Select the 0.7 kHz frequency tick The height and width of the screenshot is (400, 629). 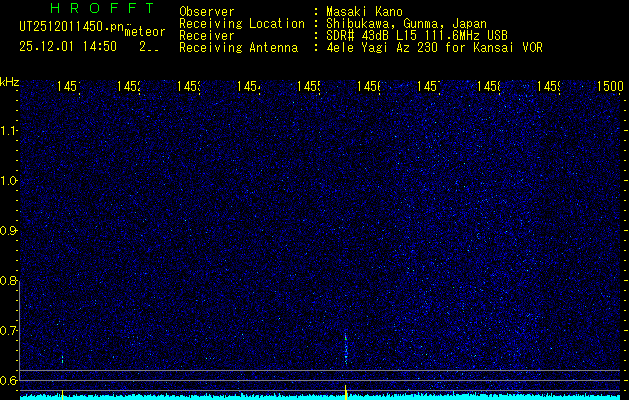tap(9, 330)
